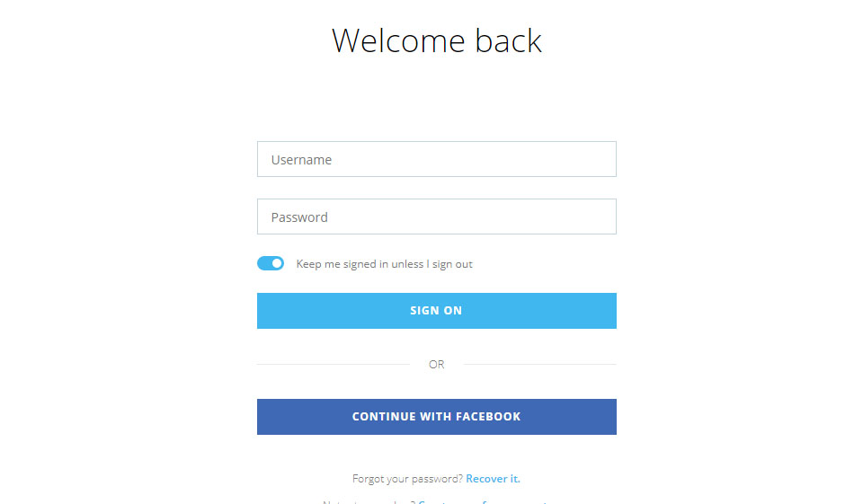Choose CONTINUE WITH FACEBOOK
863x504 pixels.
tap(436, 417)
